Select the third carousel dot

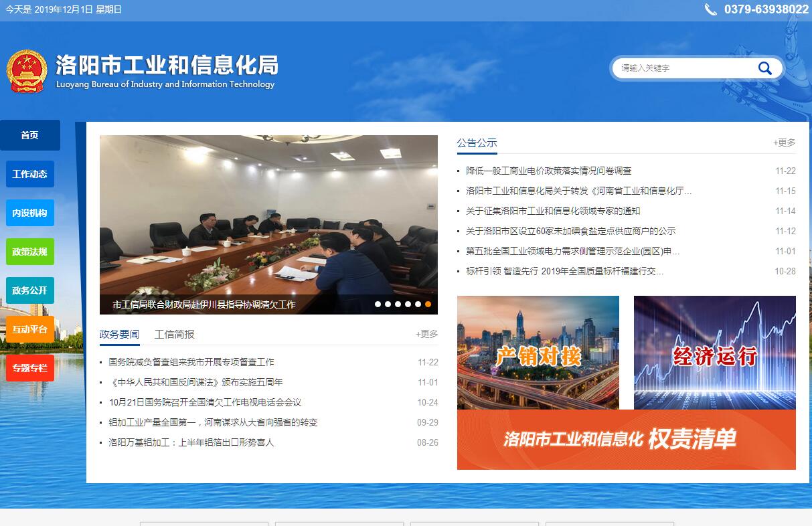[398, 304]
